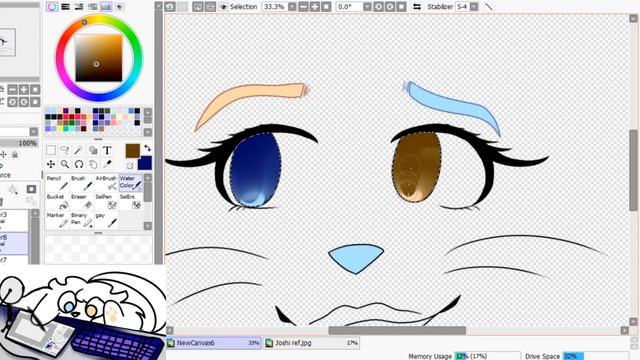Image resolution: width=640 pixels, height=360 pixels.
Task: Toggle the Swatches panel
Action: tap(106, 7)
